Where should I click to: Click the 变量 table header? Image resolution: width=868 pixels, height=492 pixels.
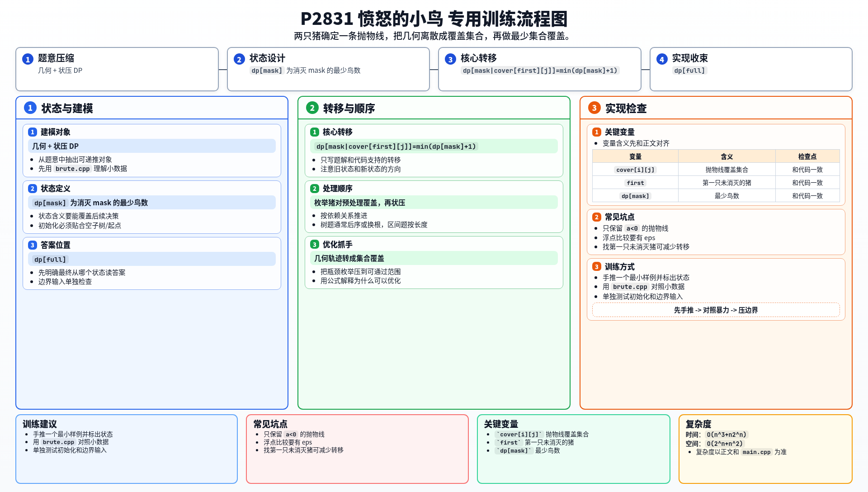click(x=635, y=156)
